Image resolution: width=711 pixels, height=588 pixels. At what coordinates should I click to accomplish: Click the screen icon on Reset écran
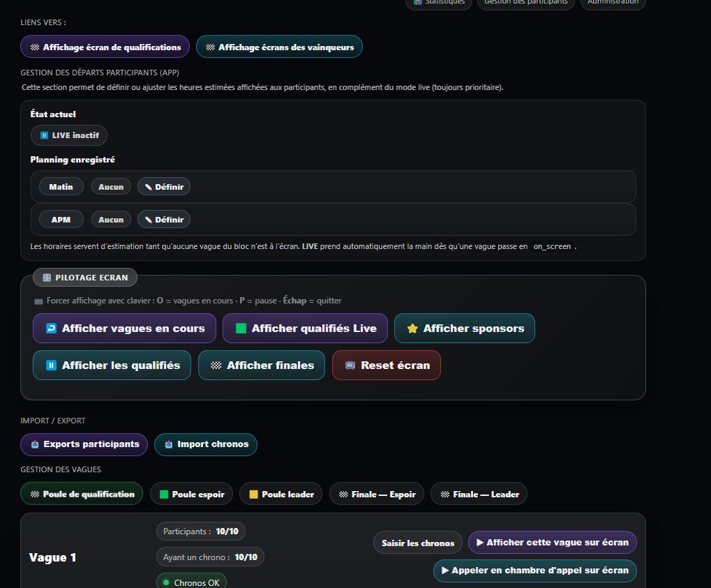[350, 365]
